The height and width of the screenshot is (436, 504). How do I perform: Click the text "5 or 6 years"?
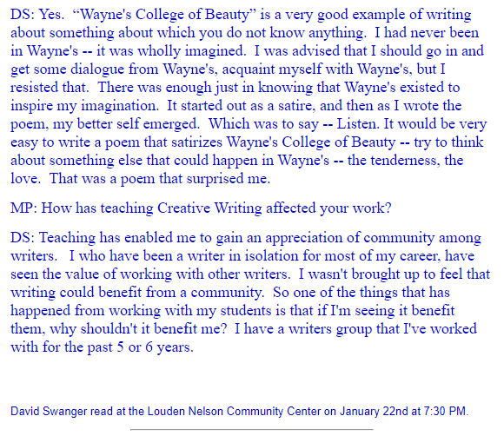point(154,347)
